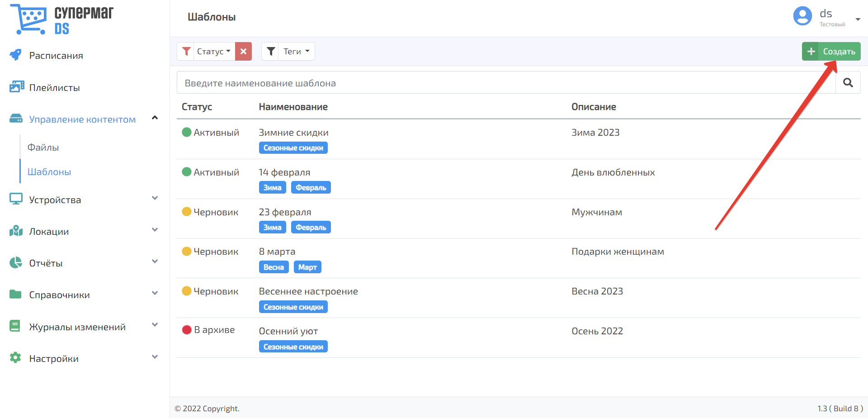The width and height of the screenshot is (868, 418).
Task: Click the description День влюбленных
Action: [613, 172]
